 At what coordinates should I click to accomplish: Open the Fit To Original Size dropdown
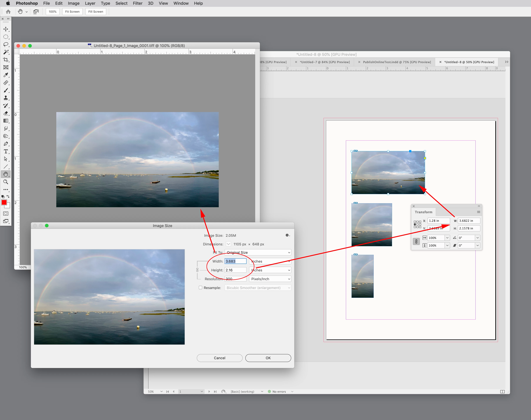click(x=258, y=253)
